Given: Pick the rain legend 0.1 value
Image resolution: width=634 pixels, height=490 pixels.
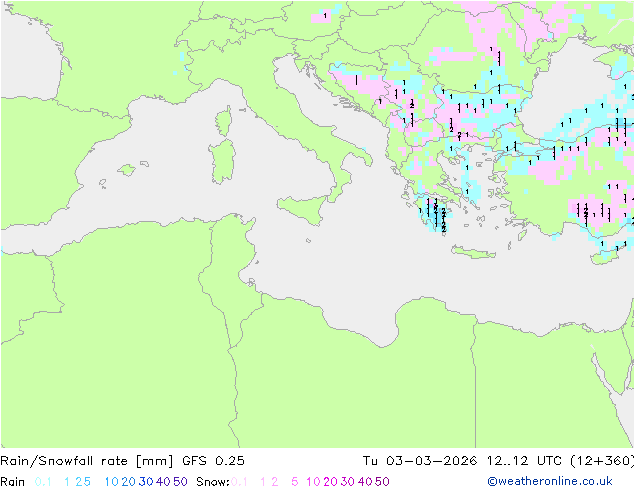Looking at the screenshot, I should 43,482.
